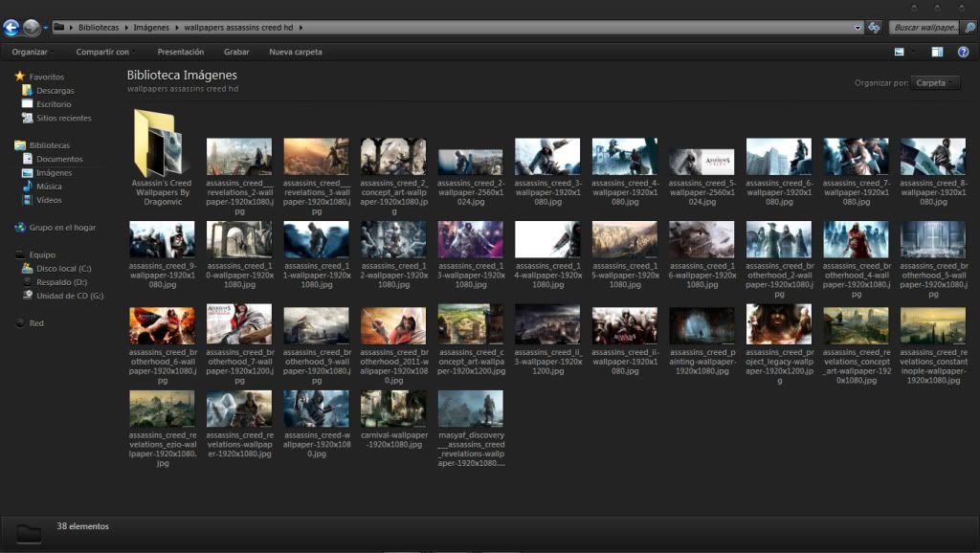Viewport: 980px width, 553px height.
Task: Select Red in the navigation pane
Action: point(36,323)
